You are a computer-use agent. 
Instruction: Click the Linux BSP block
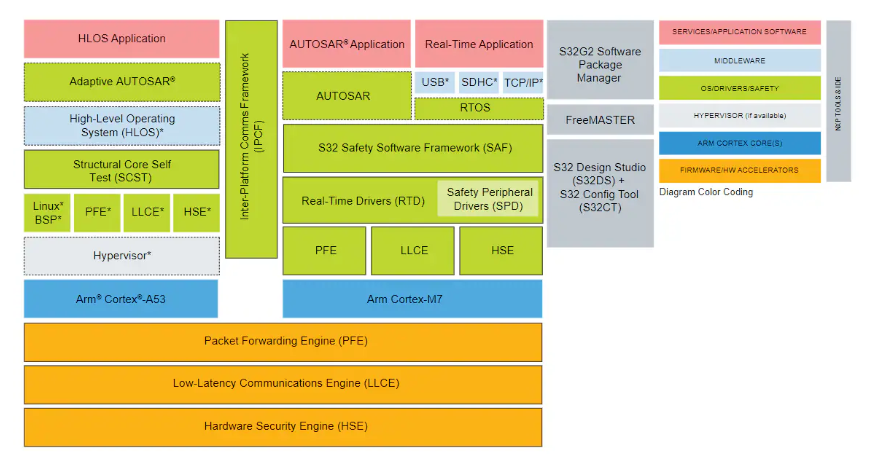point(47,213)
